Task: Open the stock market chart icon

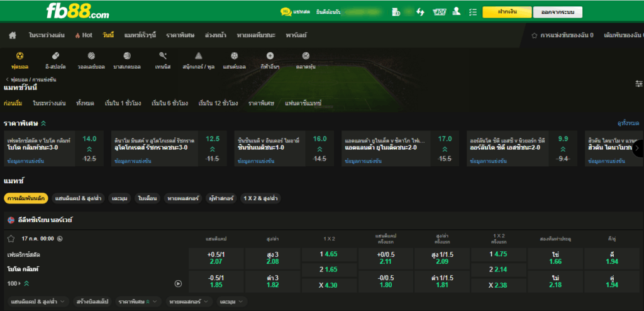Action: pos(306,55)
